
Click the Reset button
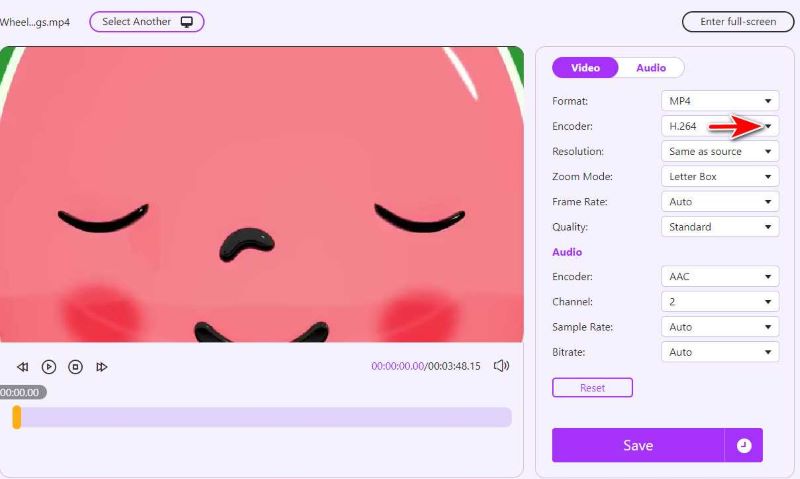(x=592, y=387)
